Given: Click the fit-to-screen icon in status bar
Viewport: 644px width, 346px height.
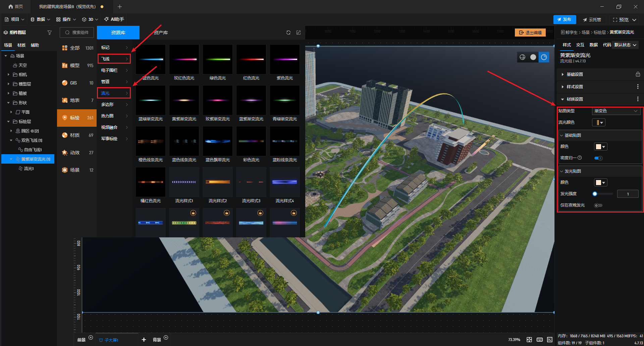Looking at the screenshot, I should pos(529,340).
